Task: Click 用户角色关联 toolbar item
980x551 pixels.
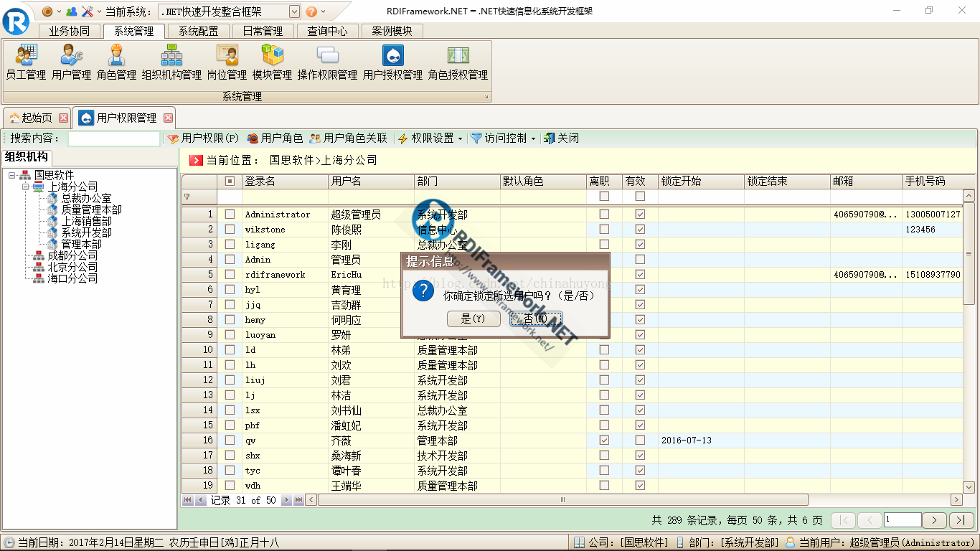Action: (348, 138)
